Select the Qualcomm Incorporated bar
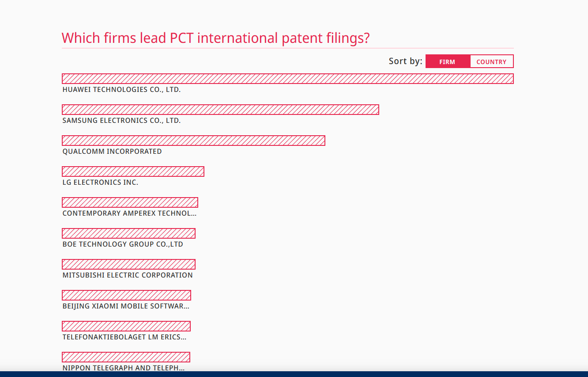This screenshot has height=377, width=588. pos(193,141)
